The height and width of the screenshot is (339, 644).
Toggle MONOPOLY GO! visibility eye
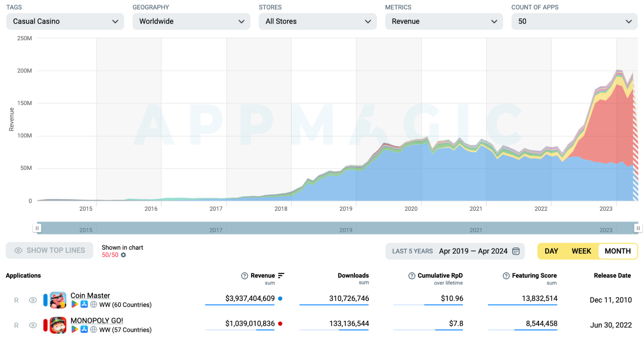point(33,325)
